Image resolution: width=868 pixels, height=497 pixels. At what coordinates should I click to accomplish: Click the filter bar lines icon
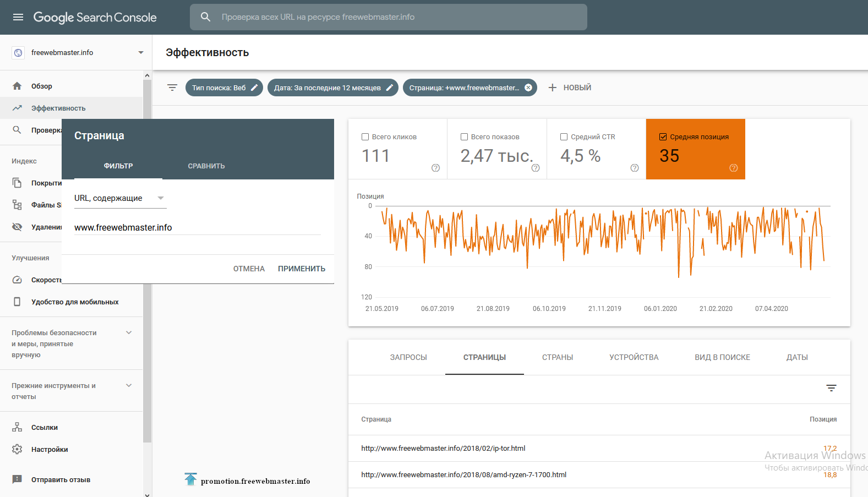(x=172, y=88)
